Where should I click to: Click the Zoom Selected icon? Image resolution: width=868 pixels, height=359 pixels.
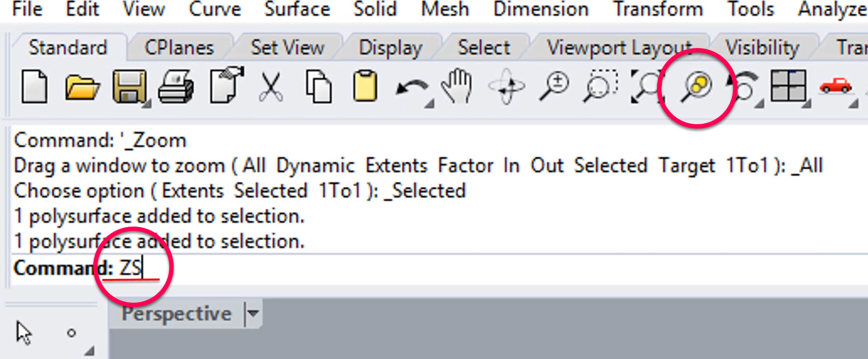coord(697,86)
